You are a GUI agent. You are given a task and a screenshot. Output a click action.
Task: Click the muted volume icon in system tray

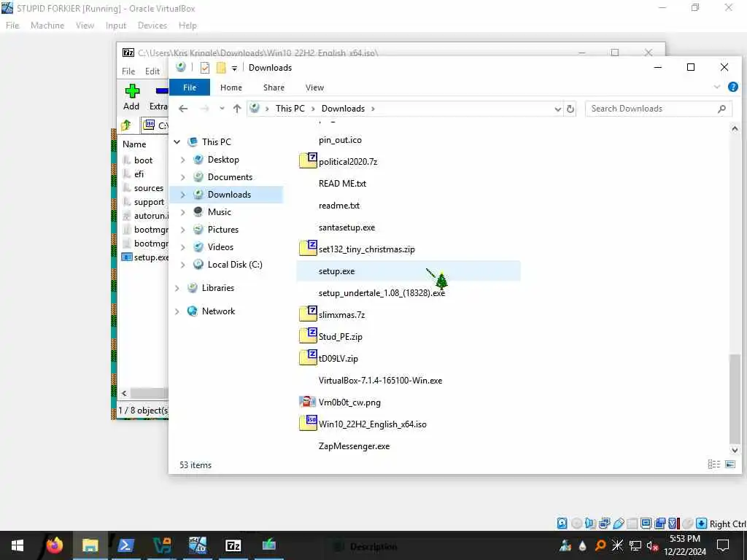click(652, 545)
